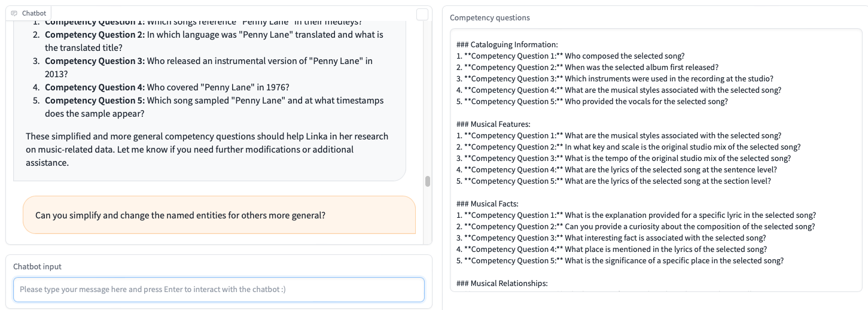
Task: Click the chat question about Penny Lane translation language
Action: tap(214, 41)
